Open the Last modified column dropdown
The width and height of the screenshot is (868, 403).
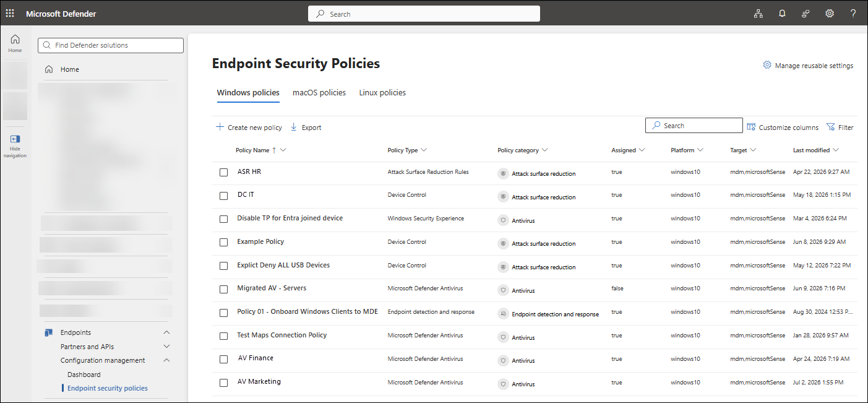point(836,150)
